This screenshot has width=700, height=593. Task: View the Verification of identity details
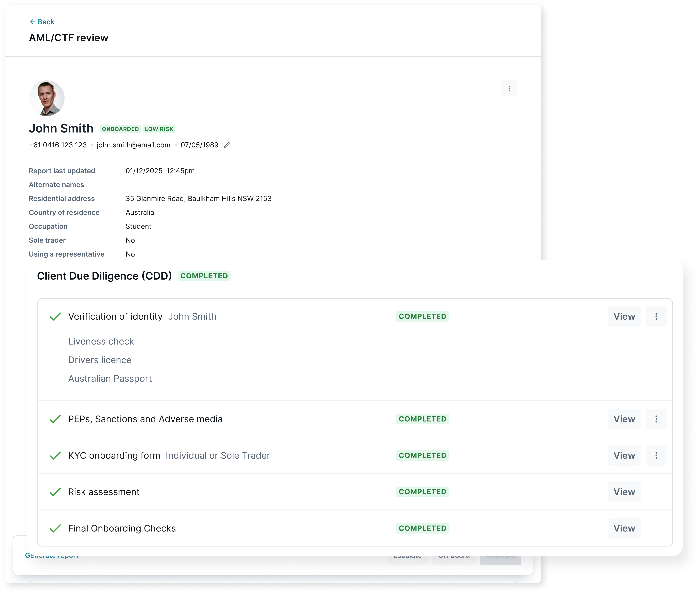tap(624, 316)
